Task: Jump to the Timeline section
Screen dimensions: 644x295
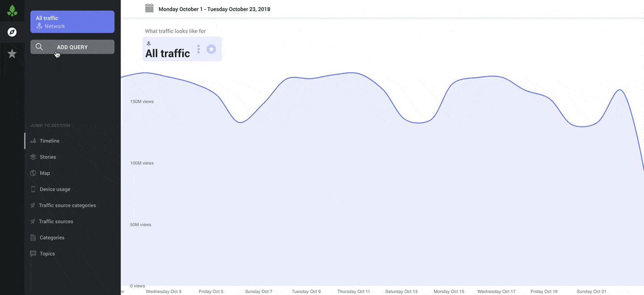Action: click(x=50, y=141)
